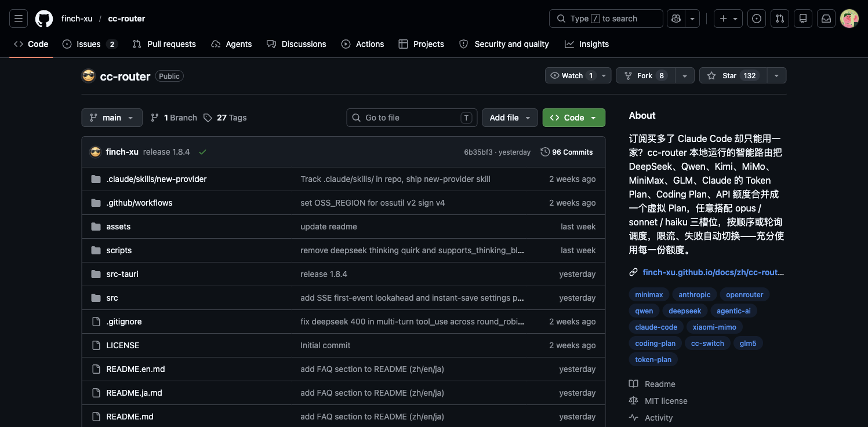Open the Discussions tab
Viewport: 868px width, 427px height.
click(x=296, y=44)
